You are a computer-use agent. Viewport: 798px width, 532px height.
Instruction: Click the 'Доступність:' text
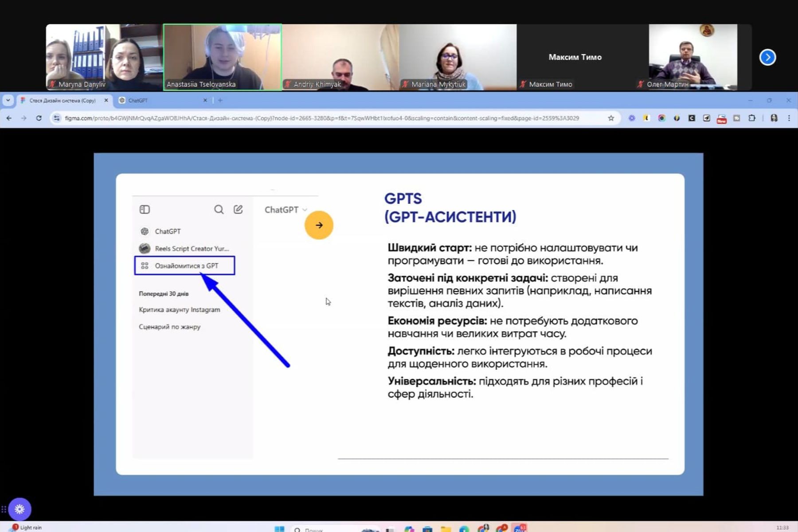point(421,351)
